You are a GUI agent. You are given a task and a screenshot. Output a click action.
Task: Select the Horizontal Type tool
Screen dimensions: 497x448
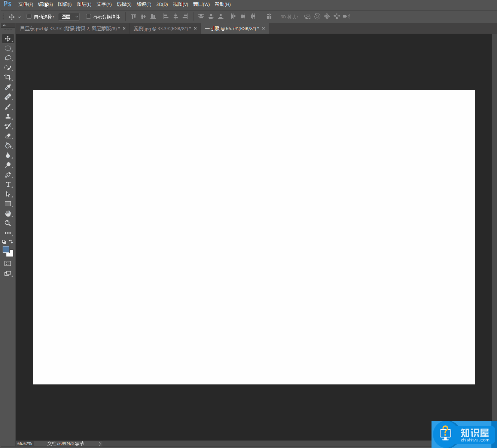8,184
